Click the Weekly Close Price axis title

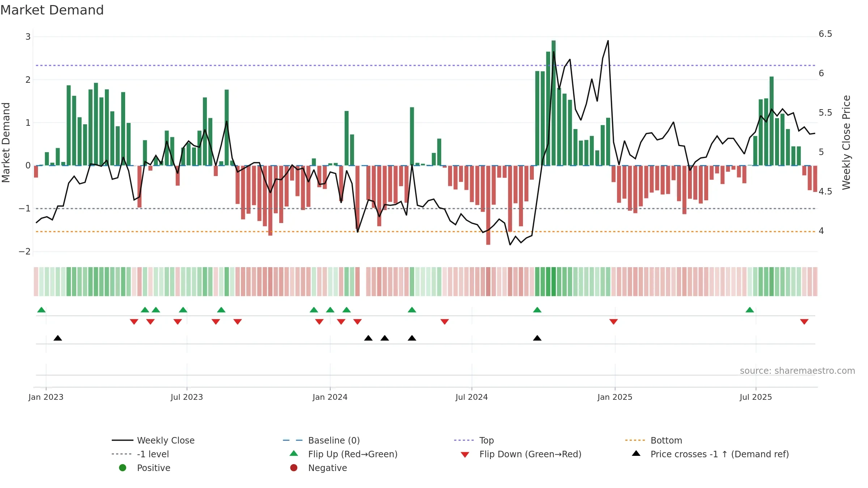[x=846, y=142]
